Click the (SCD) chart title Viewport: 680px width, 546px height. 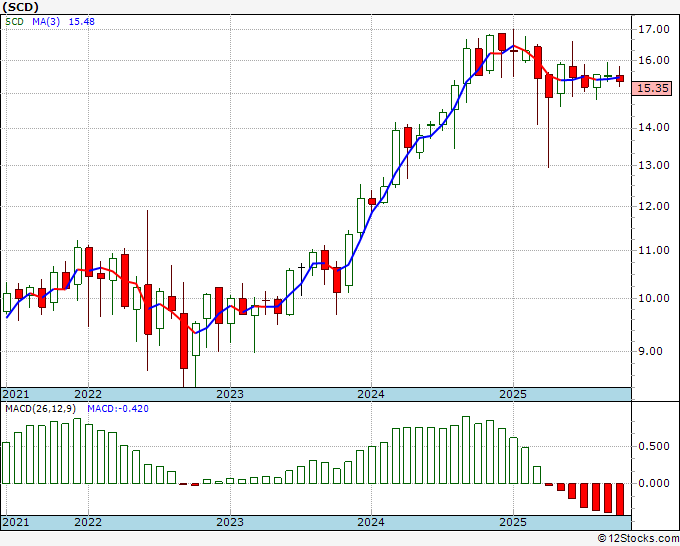click(x=21, y=7)
